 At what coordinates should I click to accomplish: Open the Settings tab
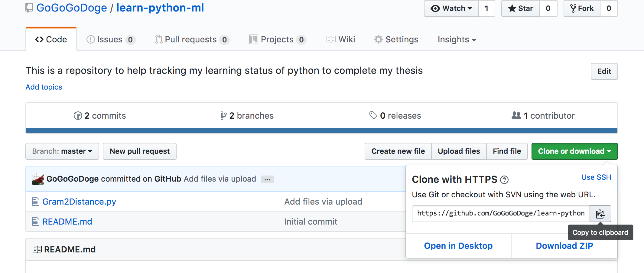pyautogui.click(x=396, y=39)
